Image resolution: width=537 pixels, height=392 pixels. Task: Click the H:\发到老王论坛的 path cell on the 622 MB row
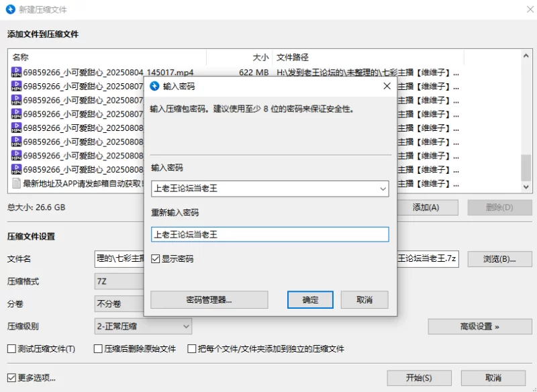coord(368,72)
